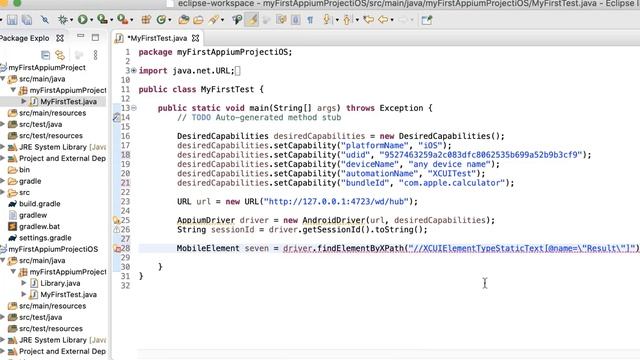The width and height of the screenshot is (640, 360).
Task: Select myFirstAppiumProjectiOS project node
Action: pos(53,249)
